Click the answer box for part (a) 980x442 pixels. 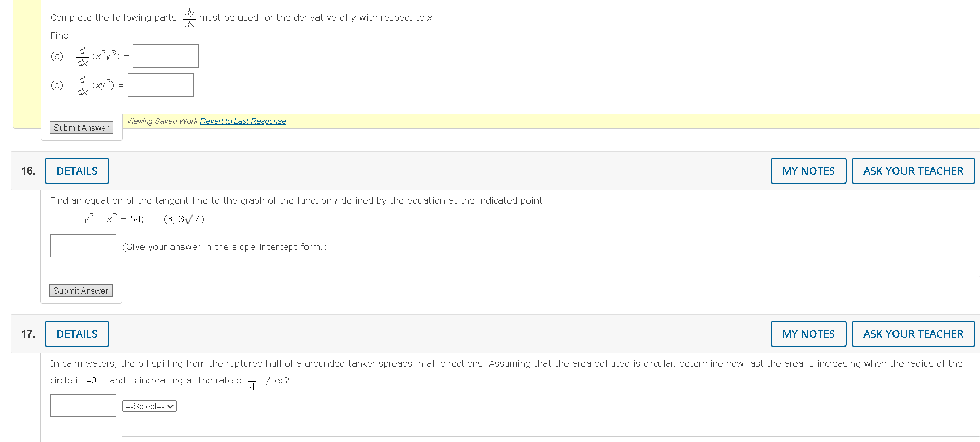[x=165, y=55]
